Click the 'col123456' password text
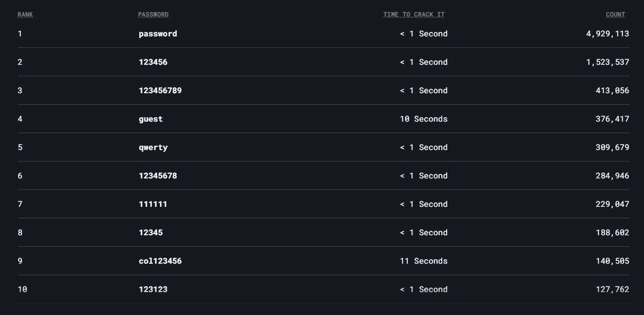The height and width of the screenshot is (315, 644). coord(160,261)
